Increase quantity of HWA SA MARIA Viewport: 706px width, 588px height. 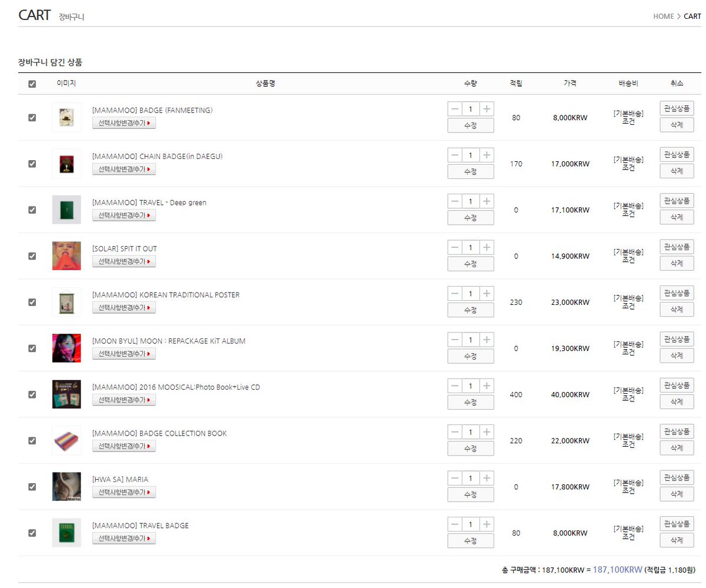click(x=485, y=478)
